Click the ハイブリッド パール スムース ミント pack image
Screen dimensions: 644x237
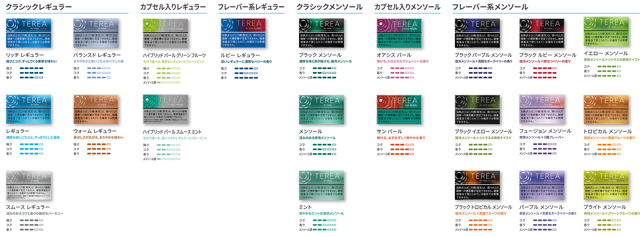165,109
